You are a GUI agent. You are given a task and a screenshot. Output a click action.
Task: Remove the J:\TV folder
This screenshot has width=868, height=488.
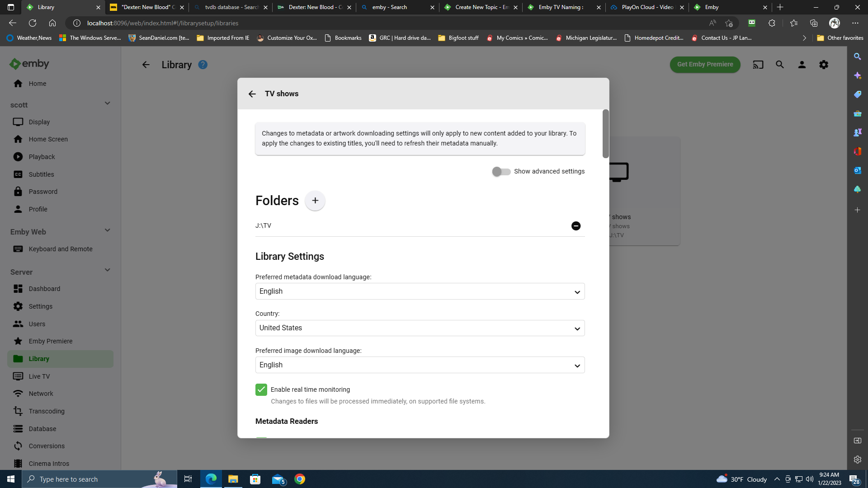(x=576, y=226)
